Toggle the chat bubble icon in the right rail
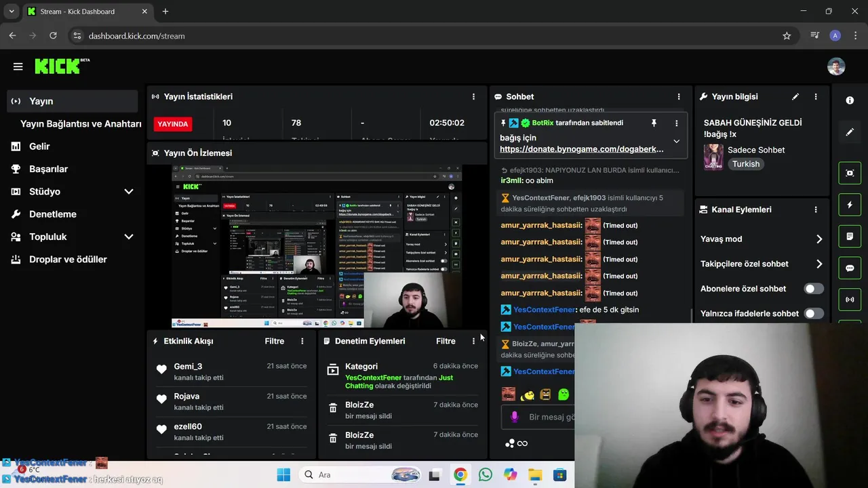This screenshot has height=488, width=868. point(850,268)
